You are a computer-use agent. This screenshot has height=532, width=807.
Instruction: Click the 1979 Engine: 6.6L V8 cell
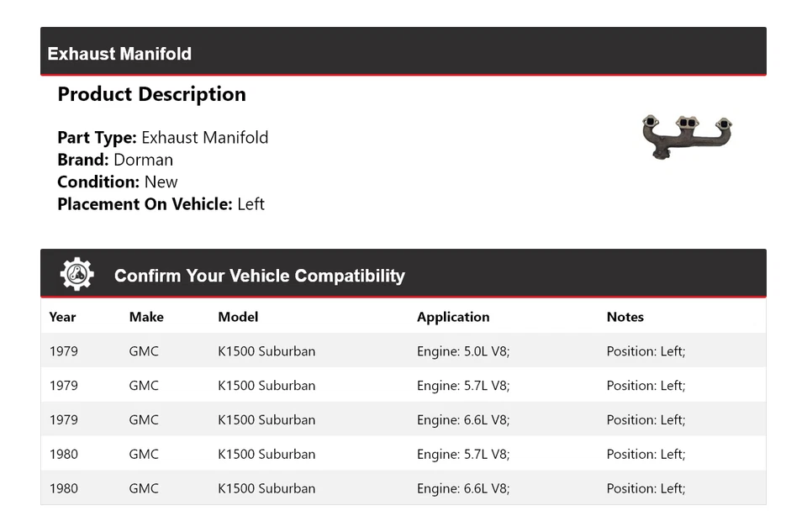[463, 420]
